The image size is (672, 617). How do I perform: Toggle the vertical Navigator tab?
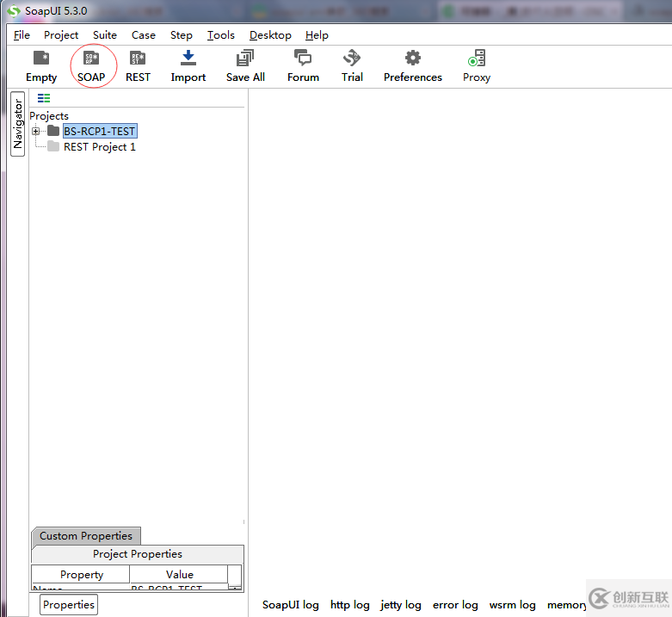coord(17,124)
